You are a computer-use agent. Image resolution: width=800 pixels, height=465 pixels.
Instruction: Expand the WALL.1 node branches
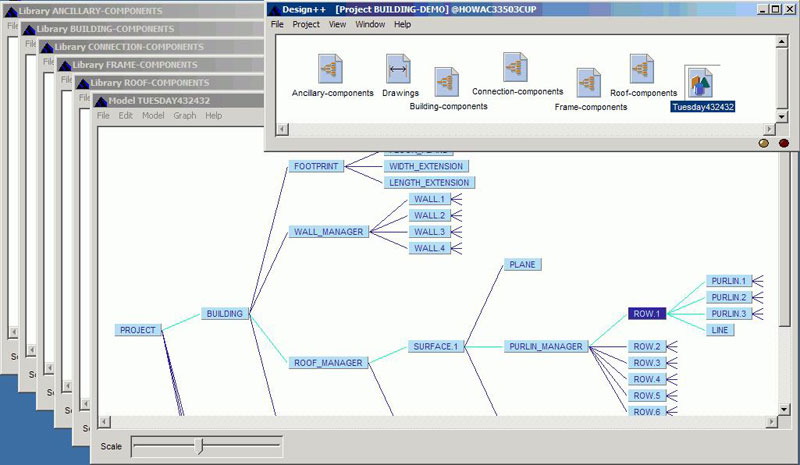click(x=455, y=199)
